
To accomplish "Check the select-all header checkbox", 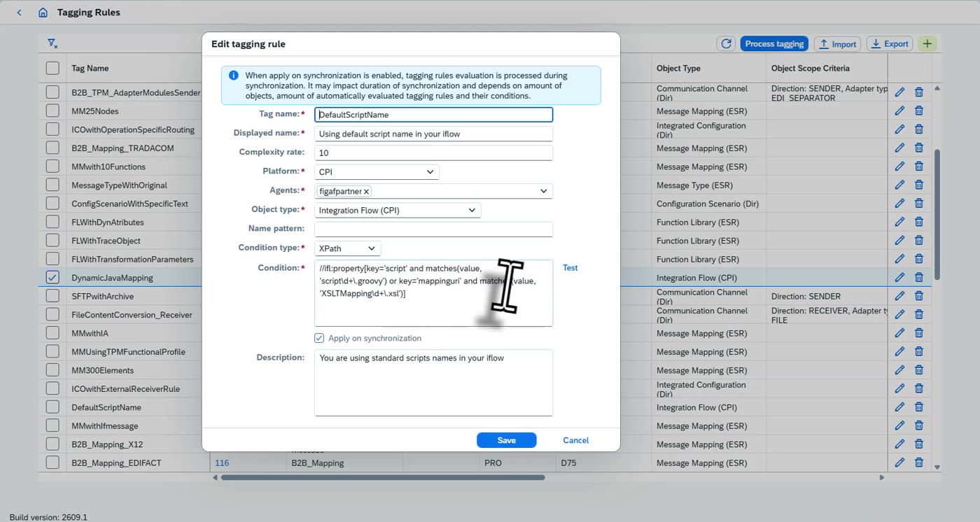I will [x=52, y=68].
